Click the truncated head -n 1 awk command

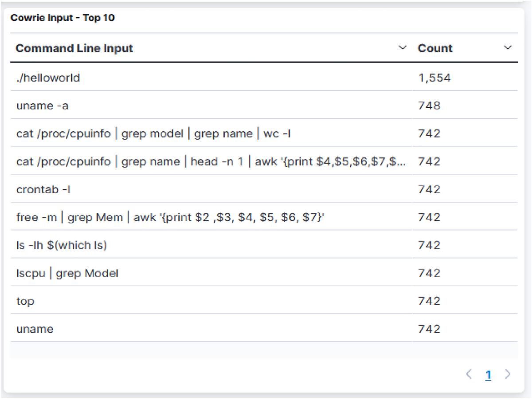(211, 161)
